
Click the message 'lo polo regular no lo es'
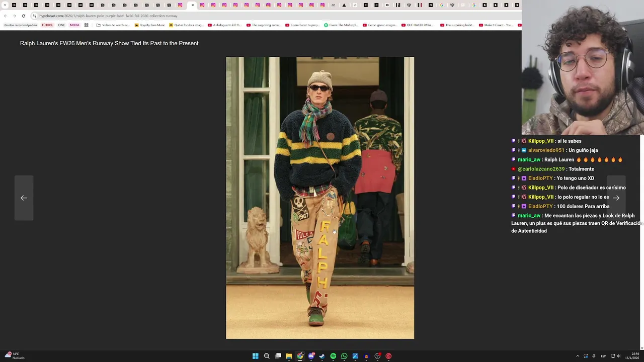(583, 197)
